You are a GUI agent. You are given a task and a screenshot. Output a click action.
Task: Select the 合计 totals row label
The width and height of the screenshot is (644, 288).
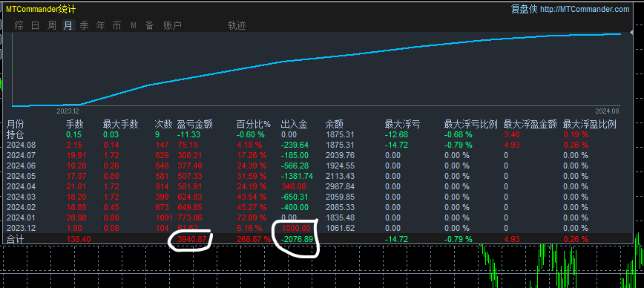[15, 239]
